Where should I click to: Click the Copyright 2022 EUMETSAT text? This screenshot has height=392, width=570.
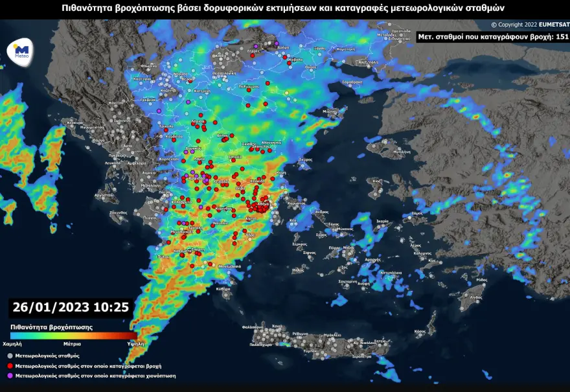[529, 25]
